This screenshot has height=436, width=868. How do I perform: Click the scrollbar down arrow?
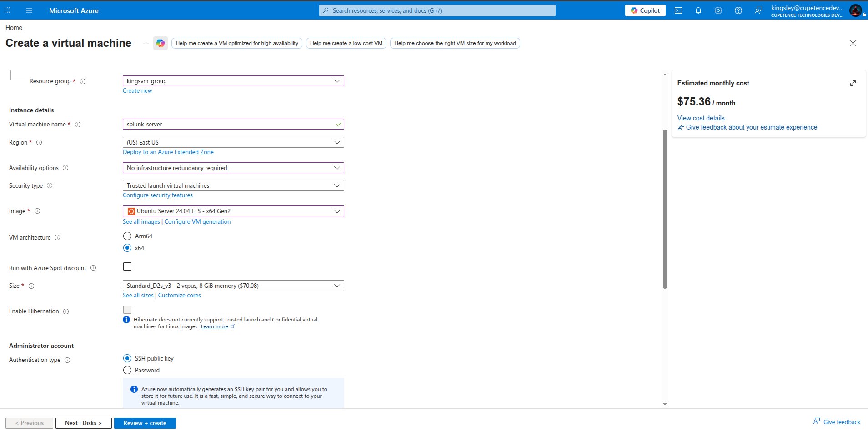coord(665,404)
